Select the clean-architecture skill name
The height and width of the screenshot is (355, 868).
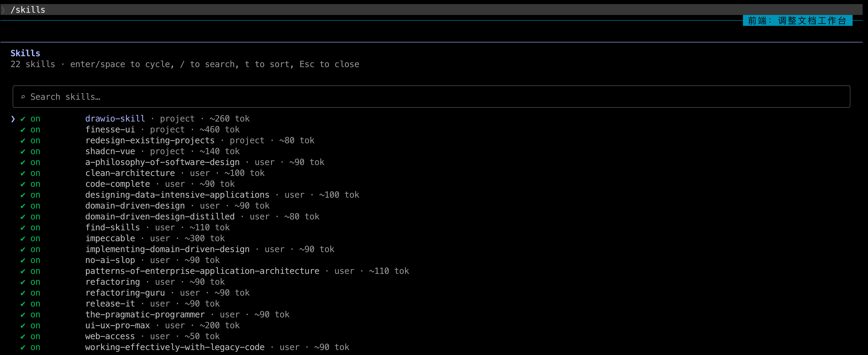pyautogui.click(x=130, y=173)
